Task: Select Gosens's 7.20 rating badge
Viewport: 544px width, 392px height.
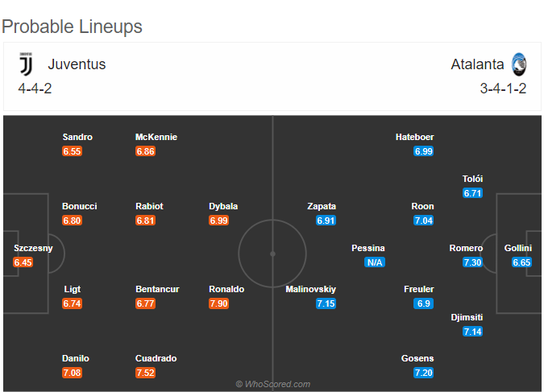Action: 424,373
